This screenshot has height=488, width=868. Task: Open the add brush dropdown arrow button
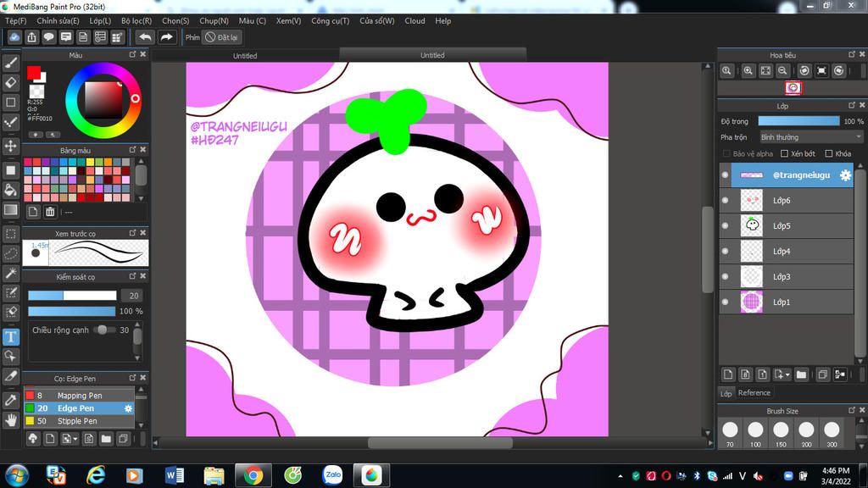click(70, 439)
